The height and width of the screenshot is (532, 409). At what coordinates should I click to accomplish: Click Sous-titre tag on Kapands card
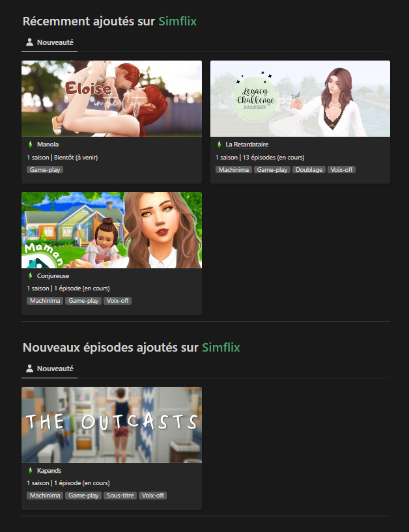point(120,496)
